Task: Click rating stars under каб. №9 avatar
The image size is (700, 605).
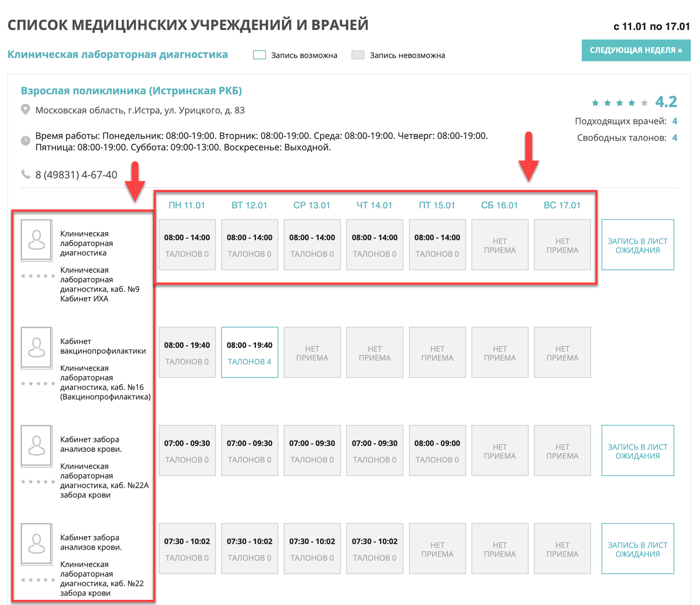Action: point(38,276)
